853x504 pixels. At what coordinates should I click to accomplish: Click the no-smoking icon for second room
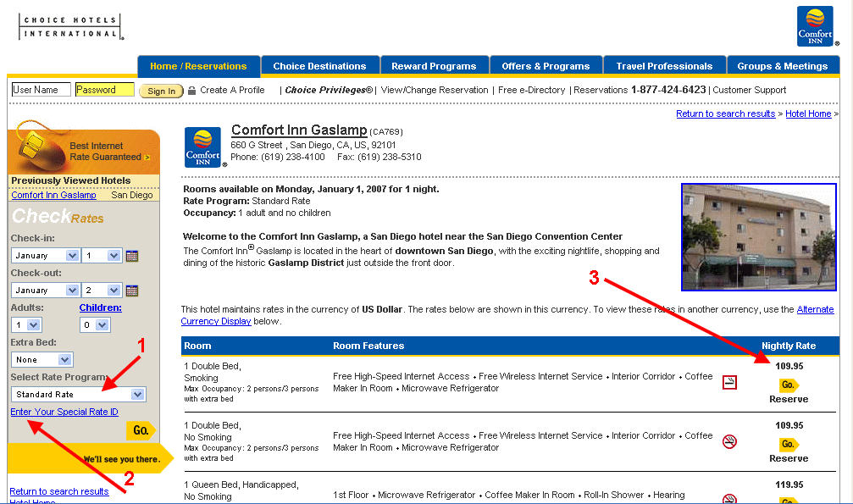point(729,442)
